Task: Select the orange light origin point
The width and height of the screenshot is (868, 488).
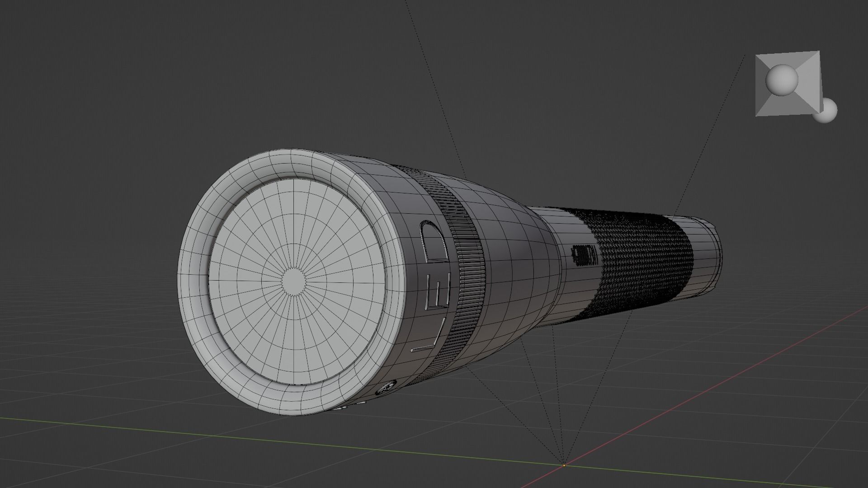Action: pyautogui.click(x=564, y=465)
